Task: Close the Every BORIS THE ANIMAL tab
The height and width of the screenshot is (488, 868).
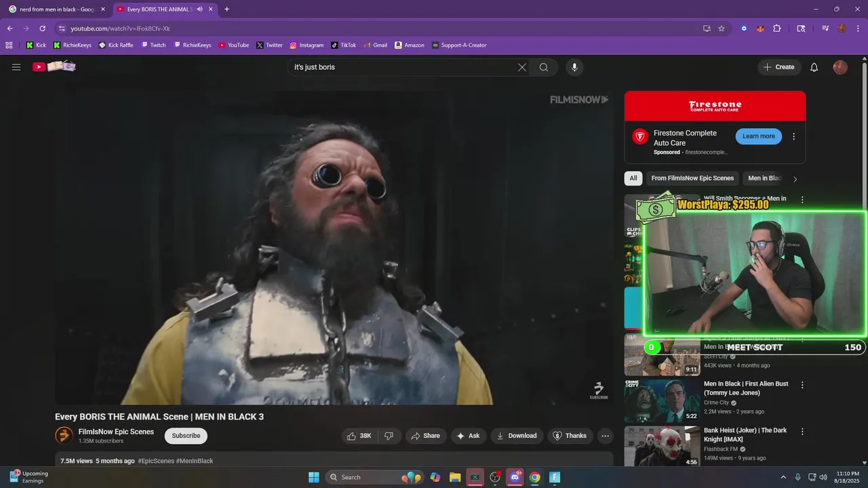Action: [211, 9]
